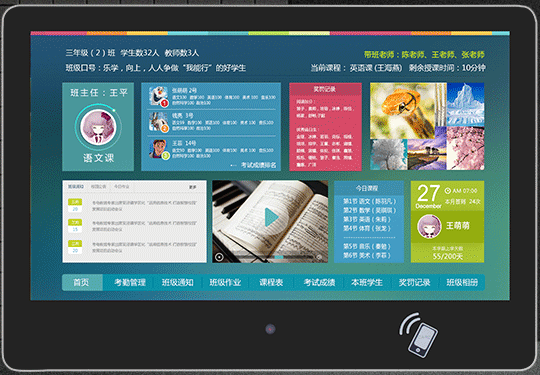The height and width of the screenshot is (375, 540).
Task: Select the Olaf avatar of the rank 1 student
Action: [x=158, y=96]
